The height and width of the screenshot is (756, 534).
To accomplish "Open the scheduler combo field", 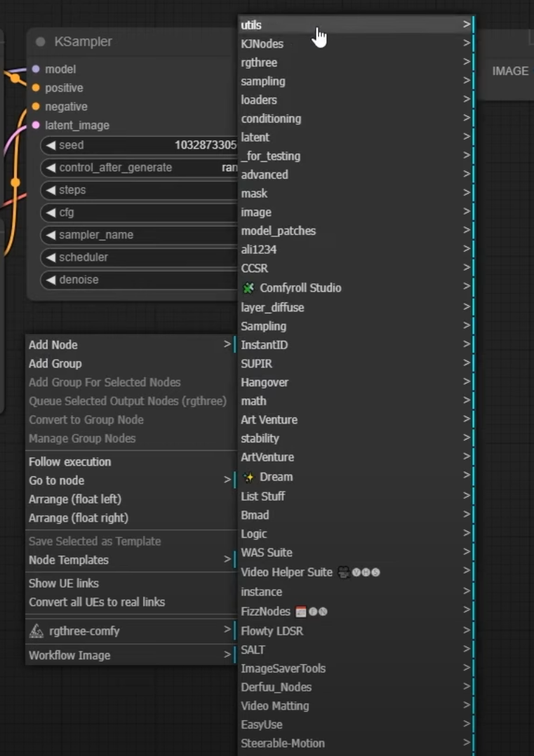I will [x=139, y=257].
